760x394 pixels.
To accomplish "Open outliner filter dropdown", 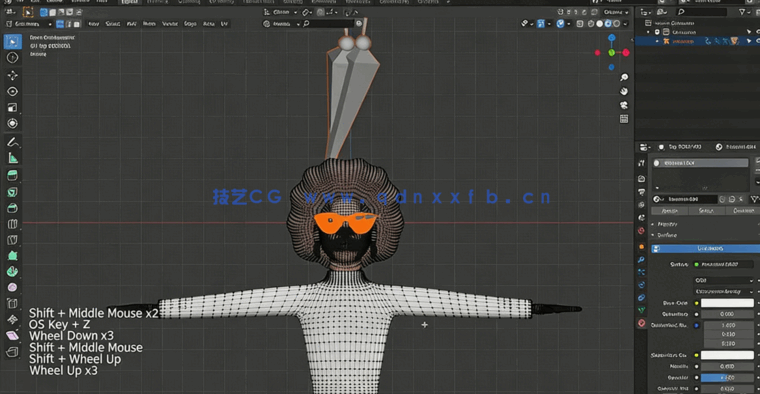I will click(744, 12).
